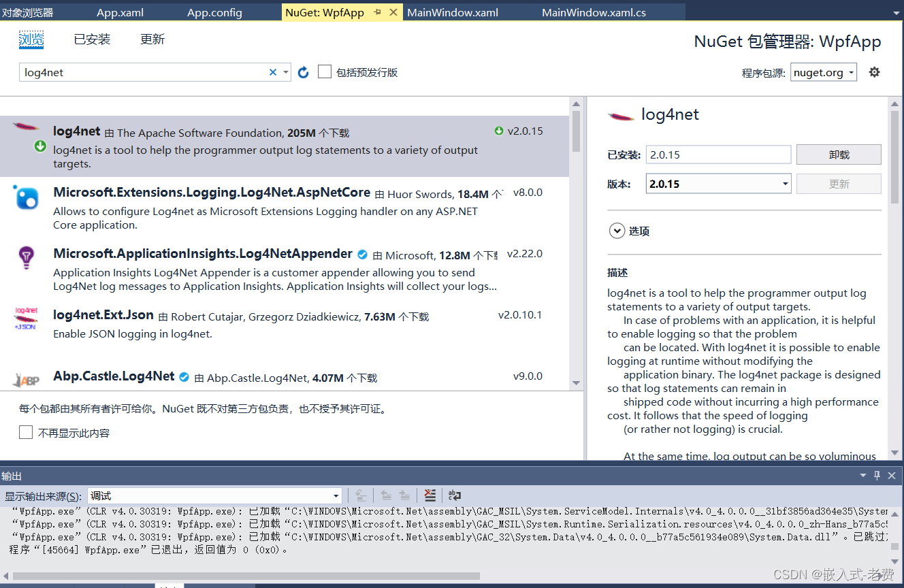
Task: Click the Microsoft.Extensions.Logging.Log4Net.AspNetCore package icon
Action: point(27,197)
